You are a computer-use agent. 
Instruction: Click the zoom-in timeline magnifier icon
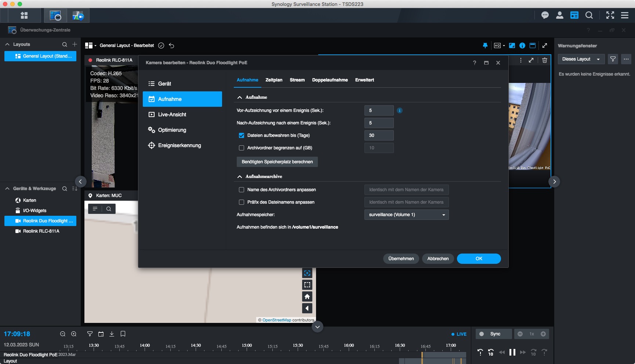pyautogui.click(x=74, y=334)
